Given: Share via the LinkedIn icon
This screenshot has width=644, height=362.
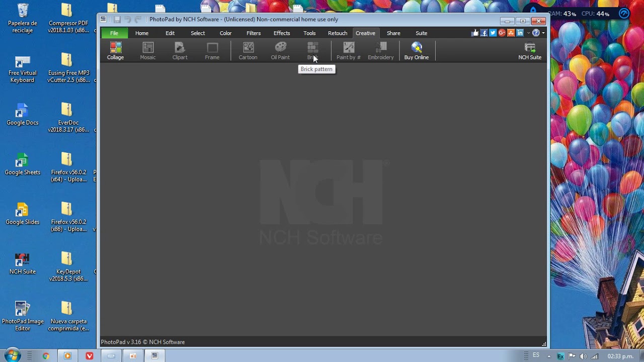Looking at the screenshot, I should [520, 33].
